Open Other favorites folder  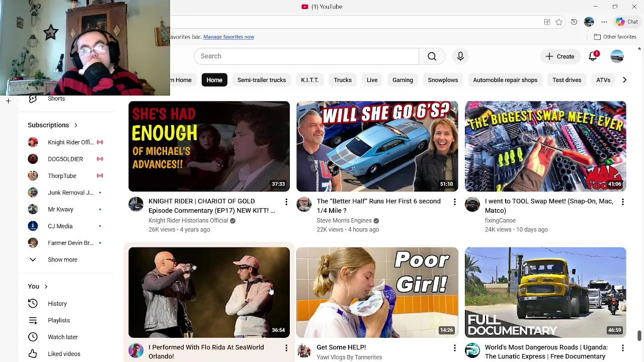[615, 37]
